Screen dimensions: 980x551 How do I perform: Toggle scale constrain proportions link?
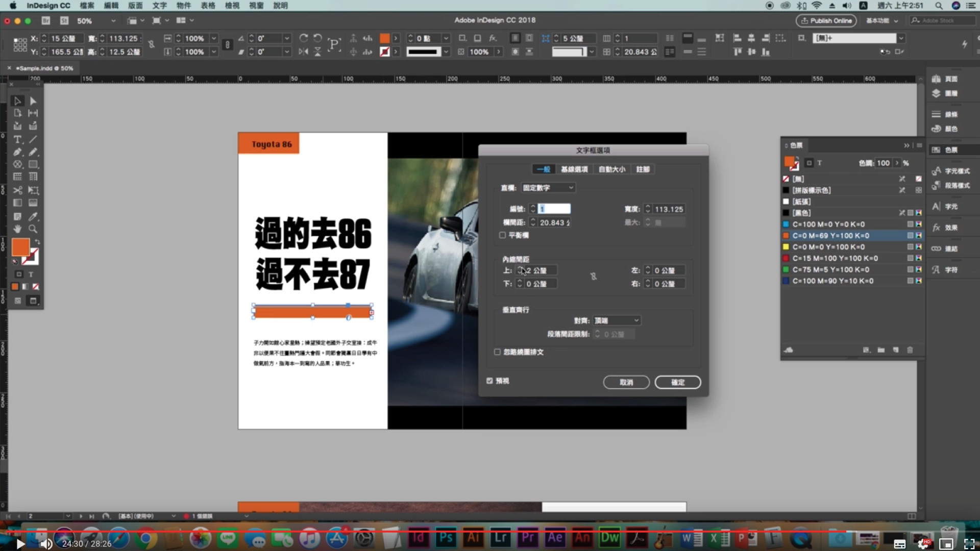pos(227,45)
